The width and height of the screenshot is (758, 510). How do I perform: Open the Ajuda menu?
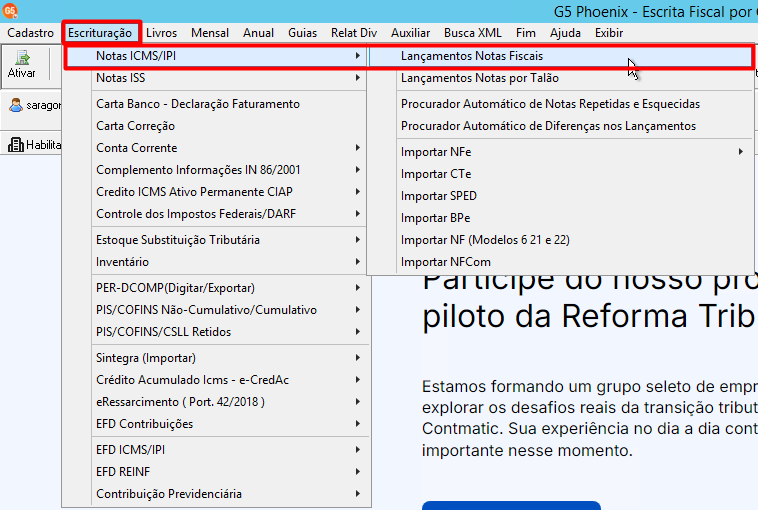pos(566,33)
